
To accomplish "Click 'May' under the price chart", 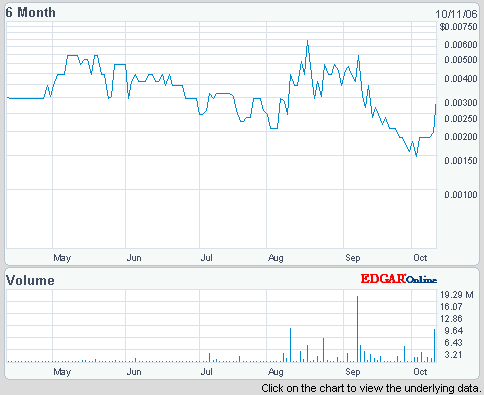I will [62, 258].
